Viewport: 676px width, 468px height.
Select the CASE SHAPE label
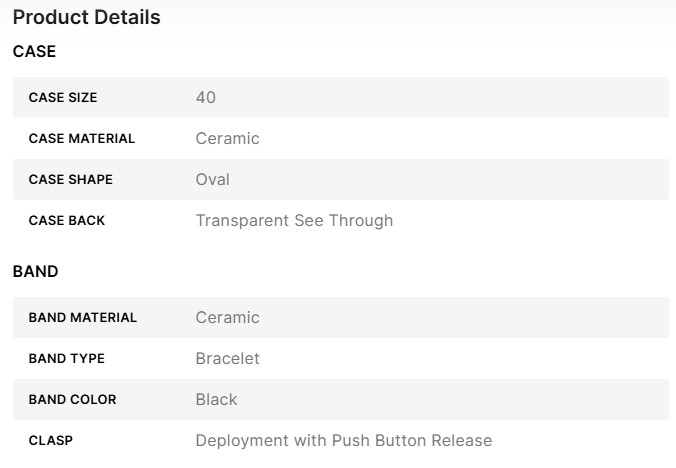point(70,180)
